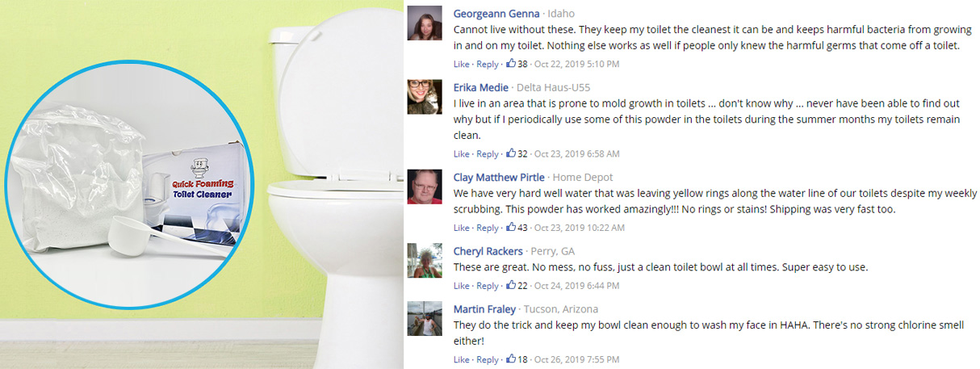The height and width of the screenshot is (369, 980).
Task: Click thumbs-up icon on Georgeann Genna's comment
Action: 511,64
